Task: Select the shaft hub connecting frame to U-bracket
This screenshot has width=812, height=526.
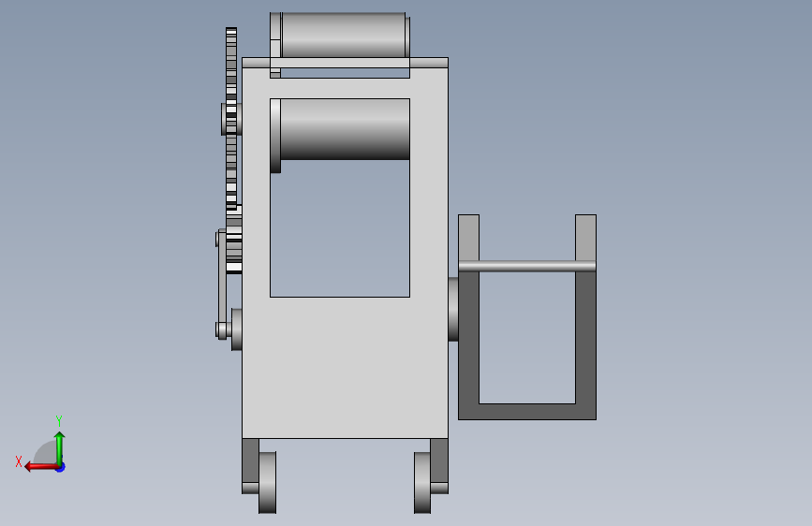Action: [x=453, y=309]
